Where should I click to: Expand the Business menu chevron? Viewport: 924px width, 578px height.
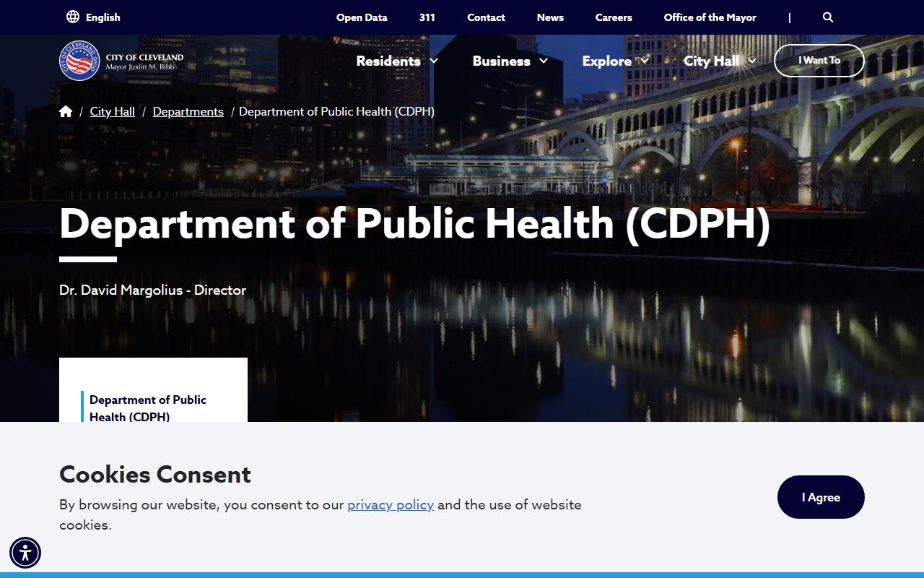click(544, 61)
